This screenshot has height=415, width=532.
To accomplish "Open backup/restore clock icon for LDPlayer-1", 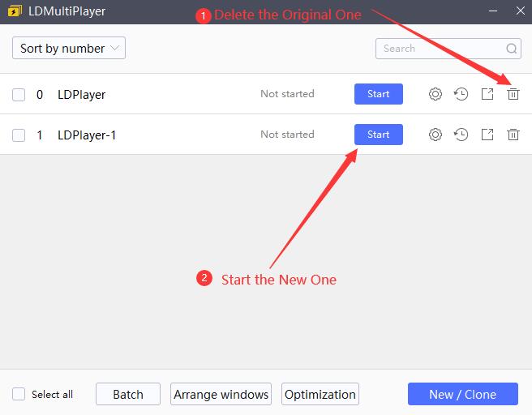I will (x=461, y=135).
